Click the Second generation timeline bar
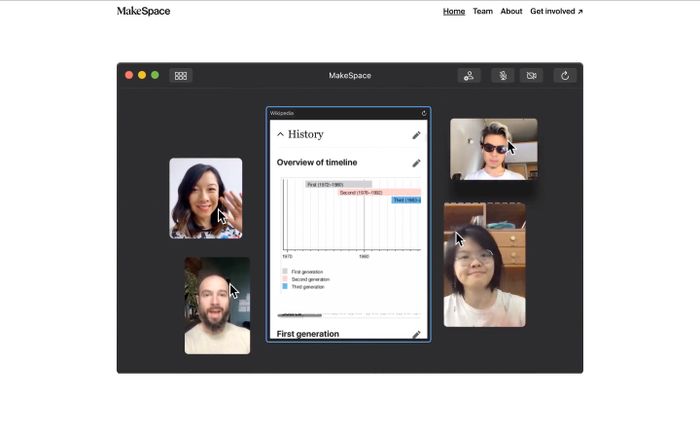700x438 pixels. click(x=379, y=192)
